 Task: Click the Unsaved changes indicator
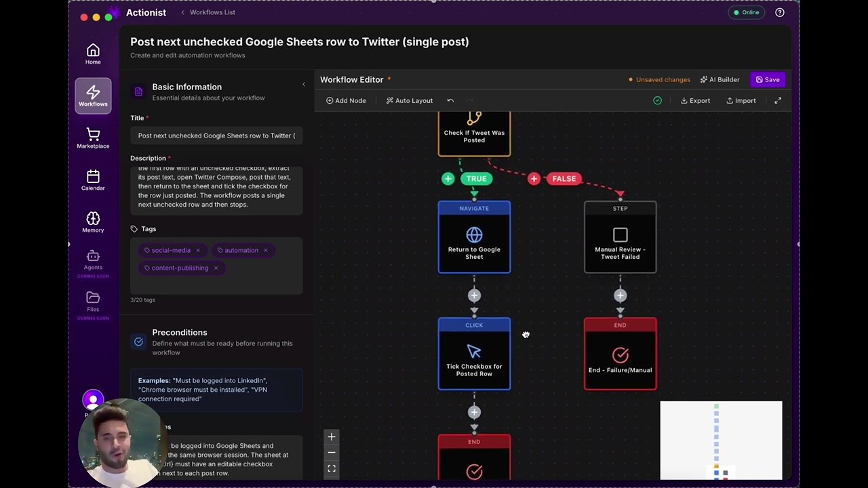(x=659, y=79)
